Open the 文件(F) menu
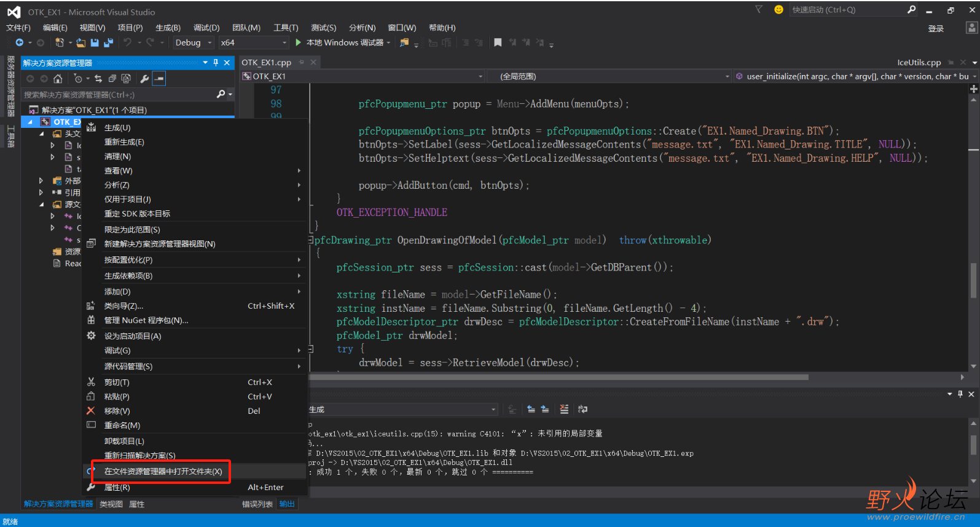The height and width of the screenshot is (527, 980). pos(18,28)
